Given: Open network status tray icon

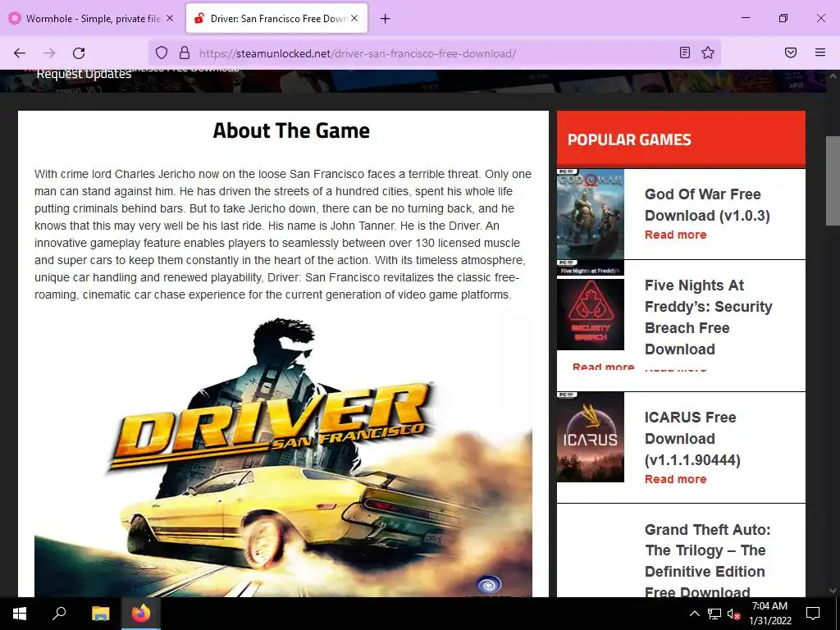Looking at the screenshot, I should pyautogui.click(x=714, y=614).
